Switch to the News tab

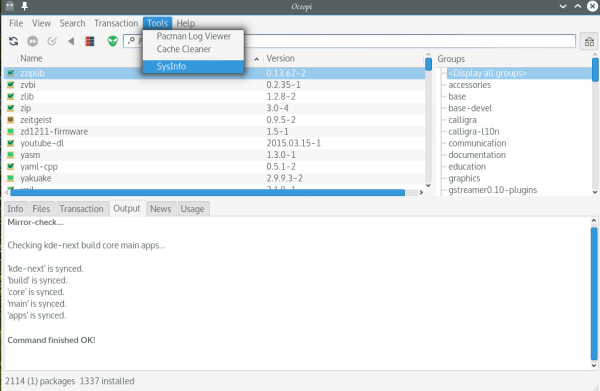(x=161, y=209)
